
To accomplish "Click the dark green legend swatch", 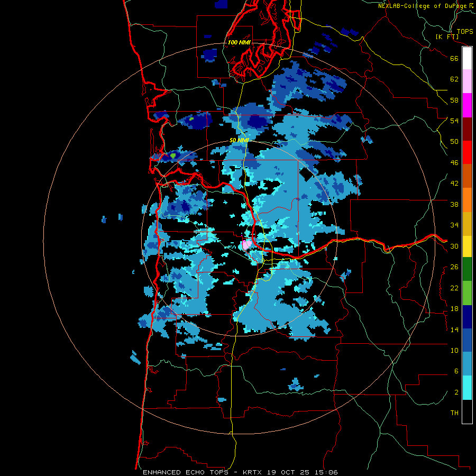I will coord(467,269).
